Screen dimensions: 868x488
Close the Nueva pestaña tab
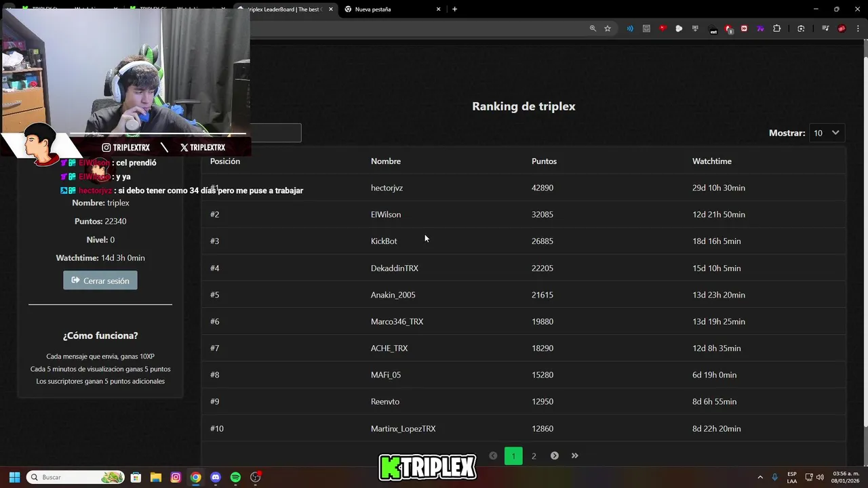click(x=439, y=9)
